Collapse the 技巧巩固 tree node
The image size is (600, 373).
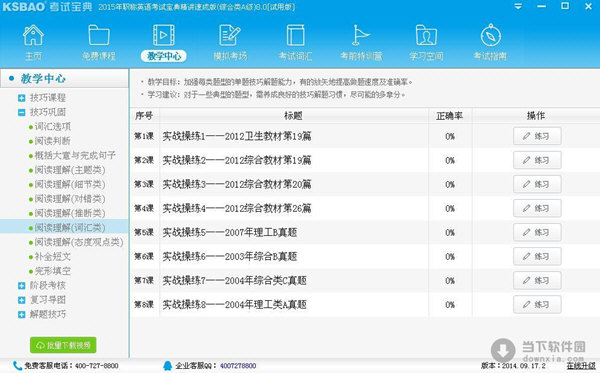point(22,112)
